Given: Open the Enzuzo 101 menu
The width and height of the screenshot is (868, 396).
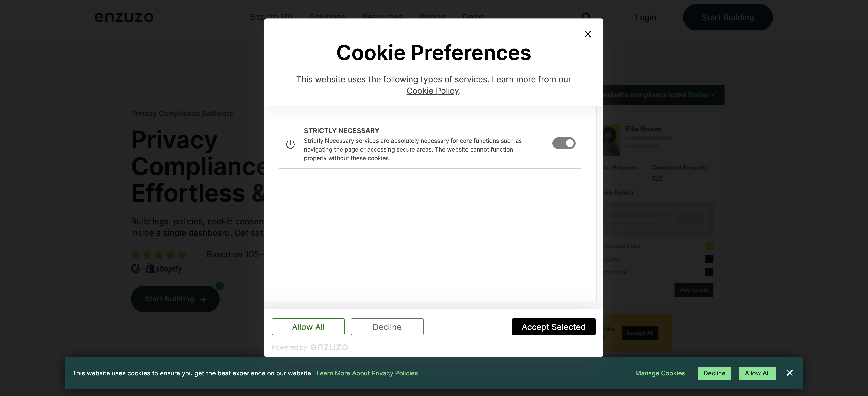Looking at the screenshot, I should (271, 17).
